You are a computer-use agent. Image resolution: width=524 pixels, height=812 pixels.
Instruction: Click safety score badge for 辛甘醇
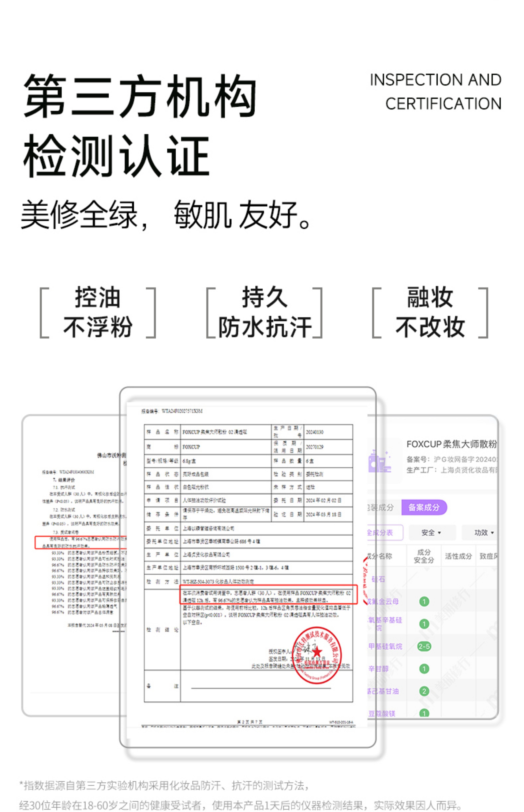pyautogui.click(x=424, y=669)
